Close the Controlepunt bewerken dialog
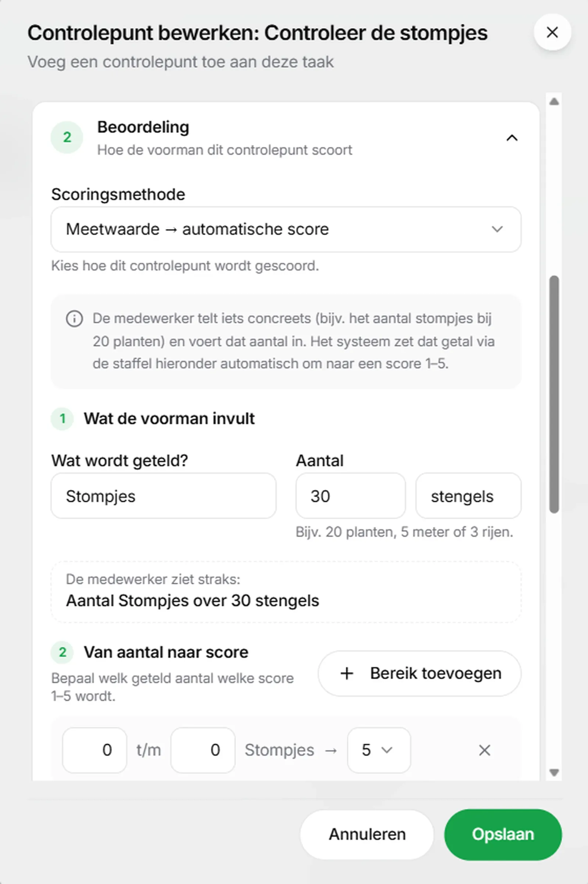 point(552,33)
